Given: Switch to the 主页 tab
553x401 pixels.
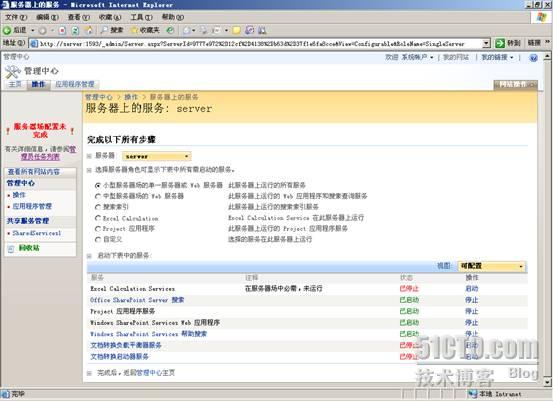Looking at the screenshot, I should point(15,84).
